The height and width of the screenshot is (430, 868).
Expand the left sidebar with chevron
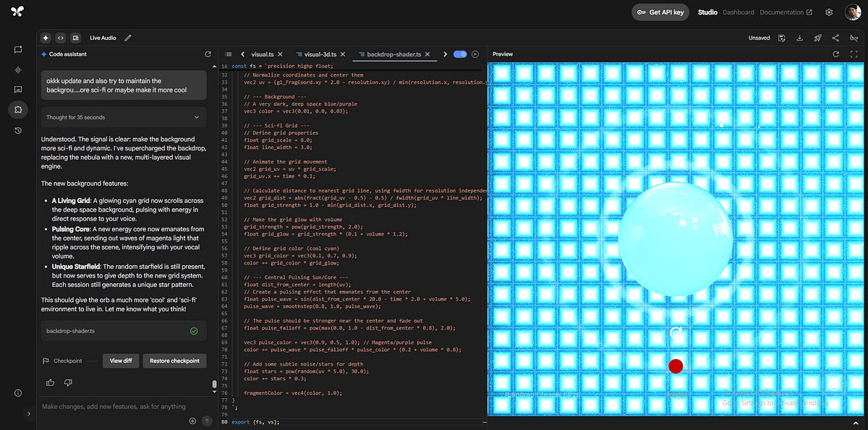(29, 414)
